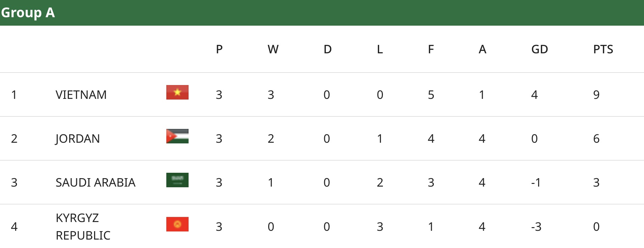Click the Kyrgyz Republic flag icon
The width and height of the screenshot is (644, 248).
(x=177, y=224)
